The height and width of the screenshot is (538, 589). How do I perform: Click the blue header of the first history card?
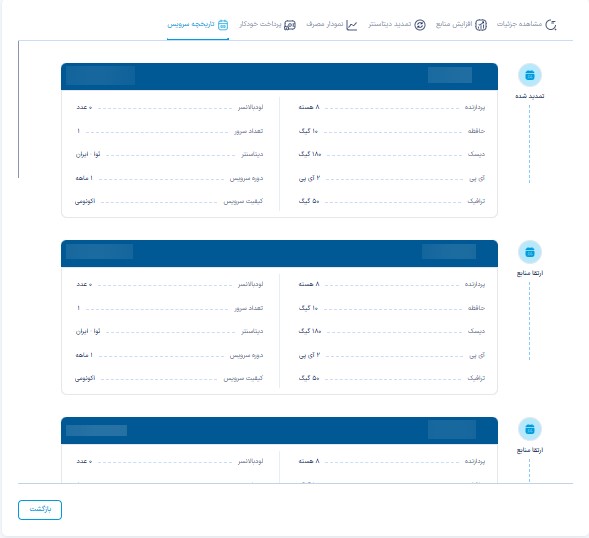tap(279, 77)
